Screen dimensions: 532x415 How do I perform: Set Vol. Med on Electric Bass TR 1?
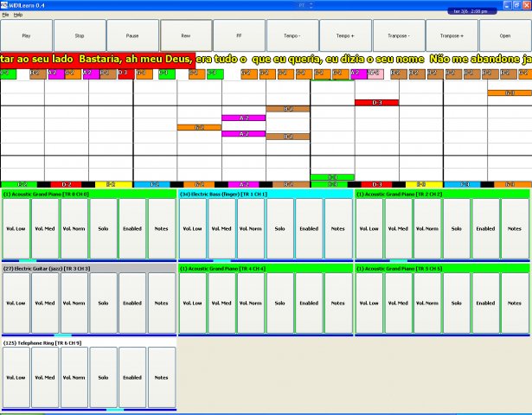(221, 229)
